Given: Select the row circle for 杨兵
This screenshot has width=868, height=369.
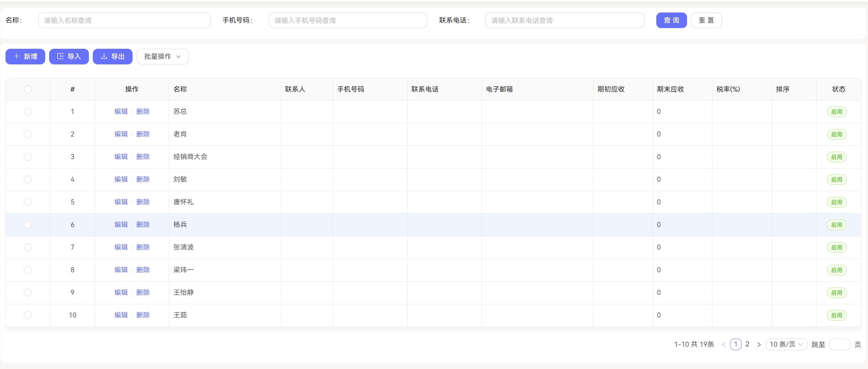Looking at the screenshot, I should pyautogui.click(x=27, y=225).
